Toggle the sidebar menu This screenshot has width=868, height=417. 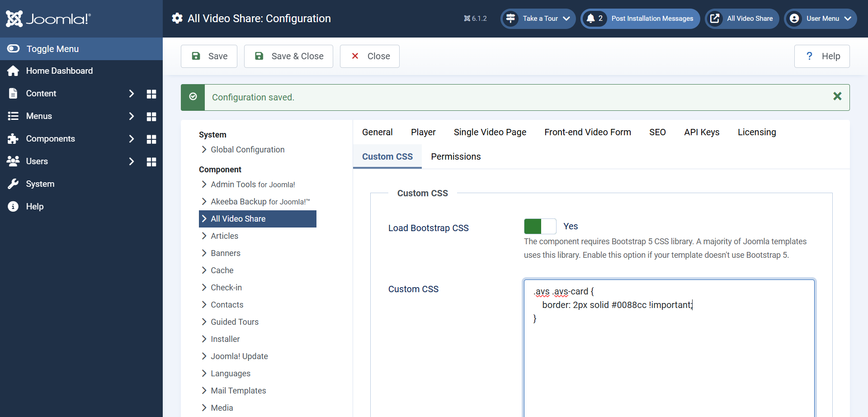point(81,49)
